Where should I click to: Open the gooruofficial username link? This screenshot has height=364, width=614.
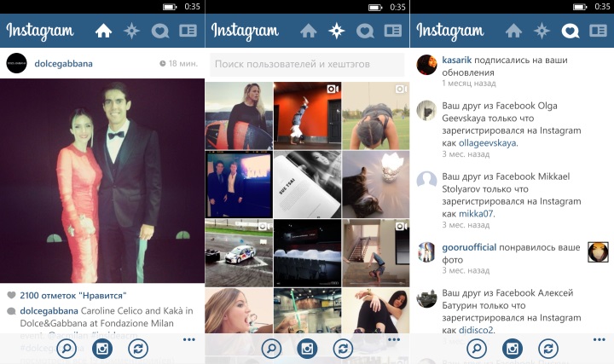[469, 247]
